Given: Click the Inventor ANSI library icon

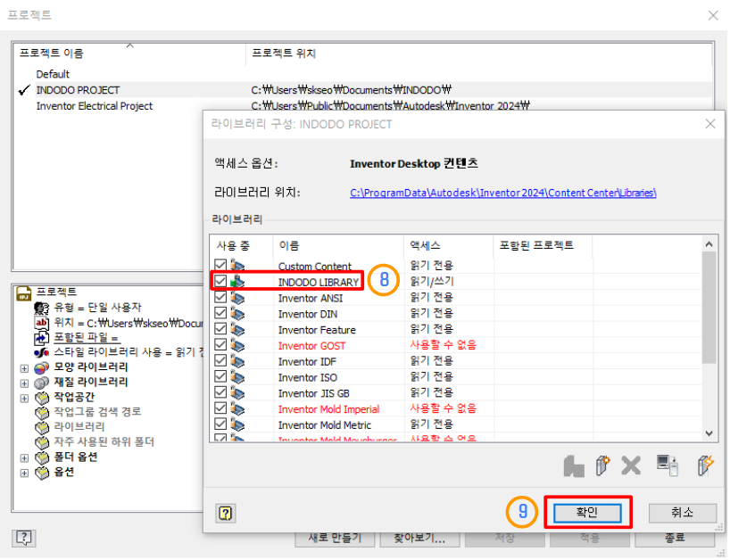Looking at the screenshot, I should (237, 298).
